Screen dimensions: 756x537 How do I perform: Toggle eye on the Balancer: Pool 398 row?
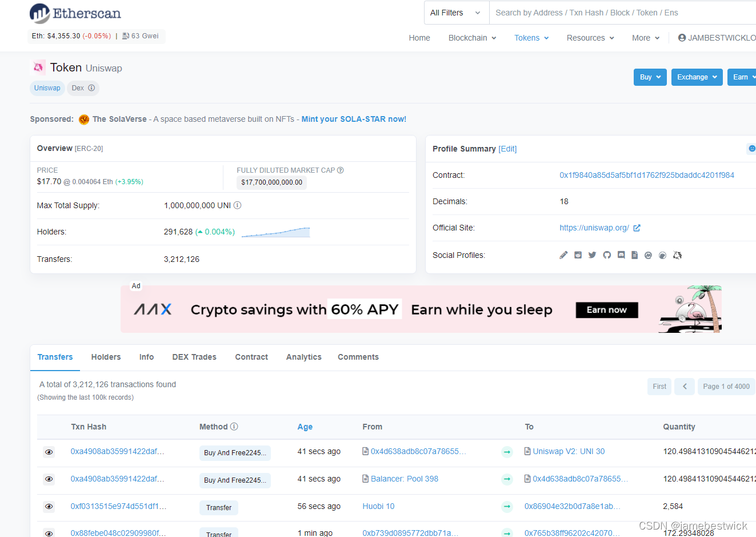49,479
